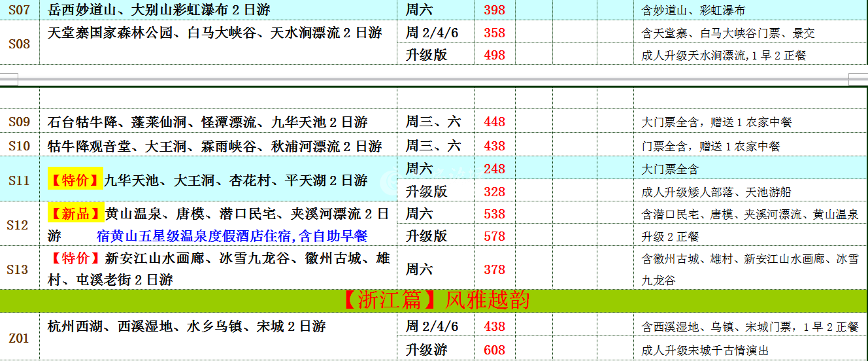The width and height of the screenshot is (868, 361).
Task: Select the 248 price for S11 周六
Action: point(494,169)
